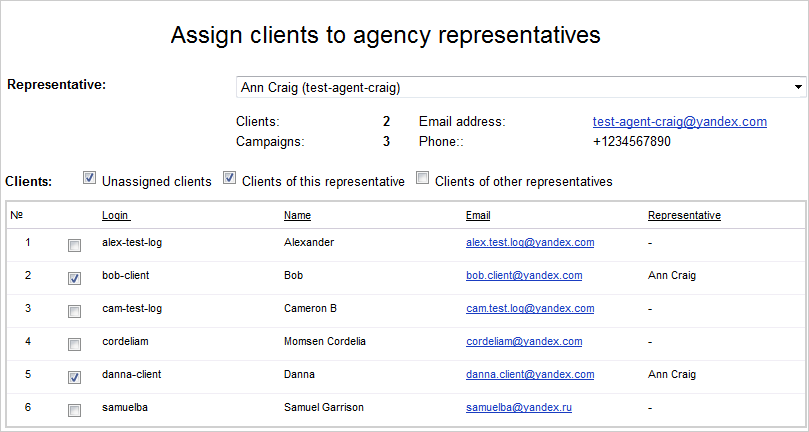Open test-agent-craig@yandex.com email link
The width and height of the screenshot is (809, 432).
pos(679,122)
